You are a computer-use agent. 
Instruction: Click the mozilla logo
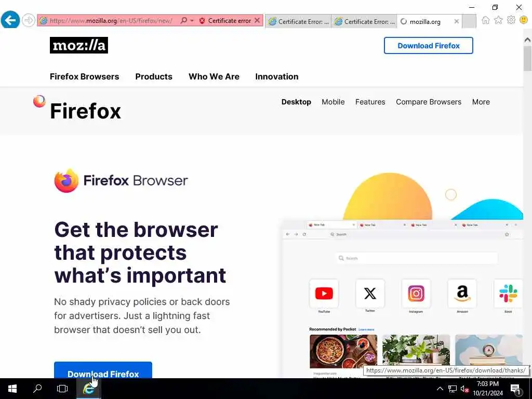click(x=79, y=45)
